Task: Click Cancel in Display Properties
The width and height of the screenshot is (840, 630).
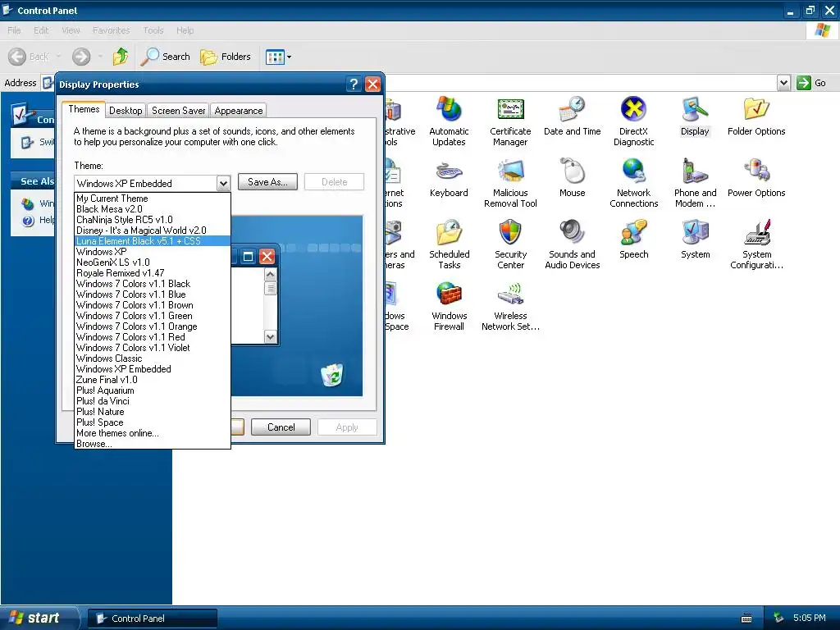Action: (x=281, y=427)
